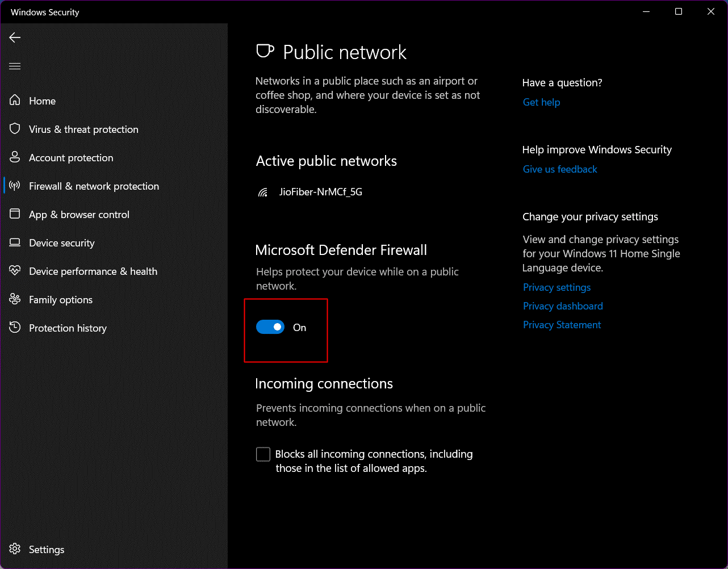Image resolution: width=728 pixels, height=569 pixels.
Task: Open the hamburger navigation menu
Action: [15, 66]
